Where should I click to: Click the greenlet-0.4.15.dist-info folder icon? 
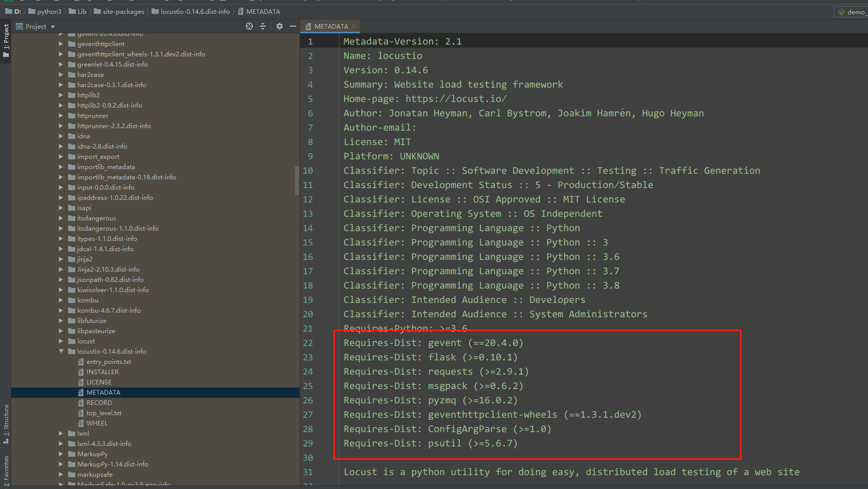[x=72, y=64]
